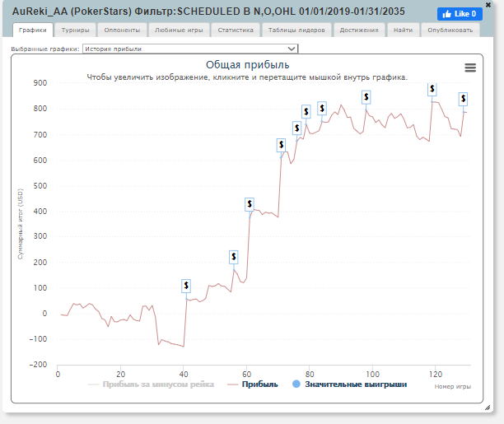
Task: Click the window resize grip icon
Action: click(x=488, y=408)
